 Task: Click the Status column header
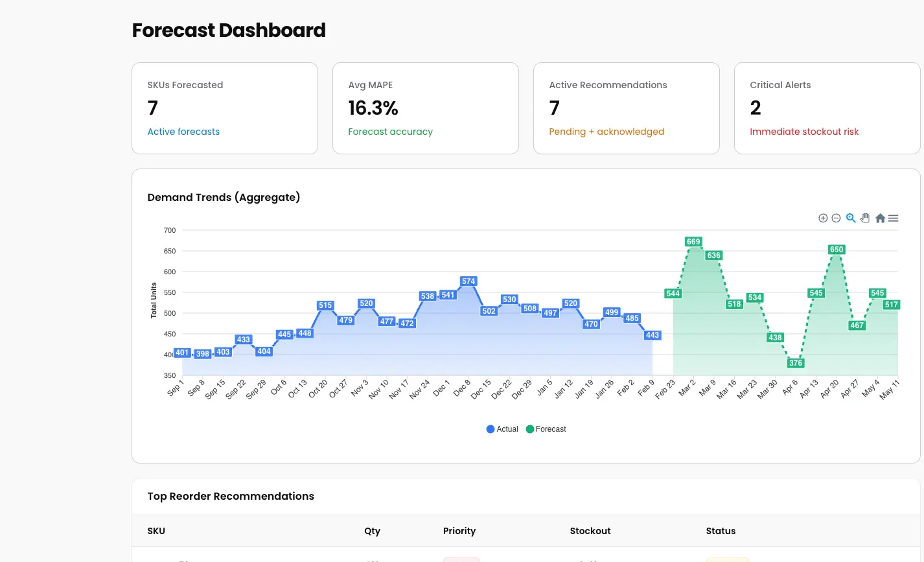coord(721,531)
